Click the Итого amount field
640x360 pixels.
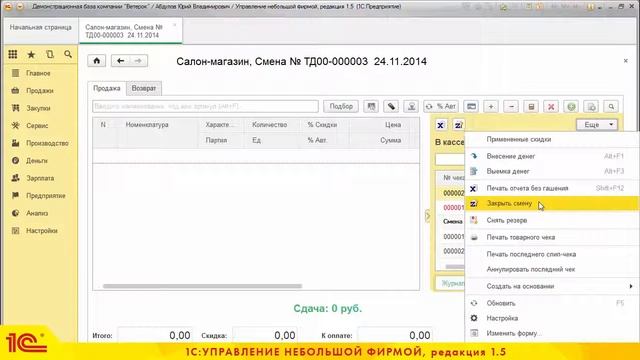(x=156, y=335)
